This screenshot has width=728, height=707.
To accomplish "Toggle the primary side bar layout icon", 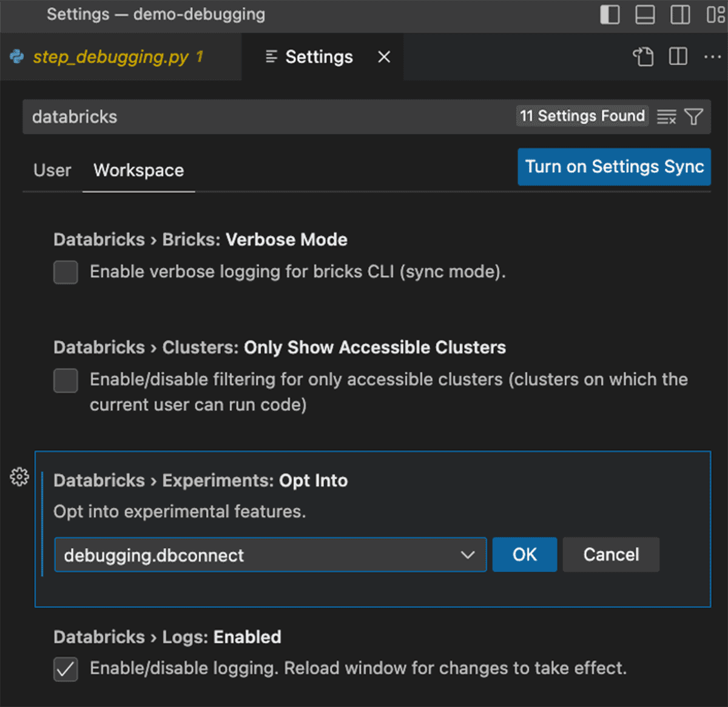I will tap(610, 15).
